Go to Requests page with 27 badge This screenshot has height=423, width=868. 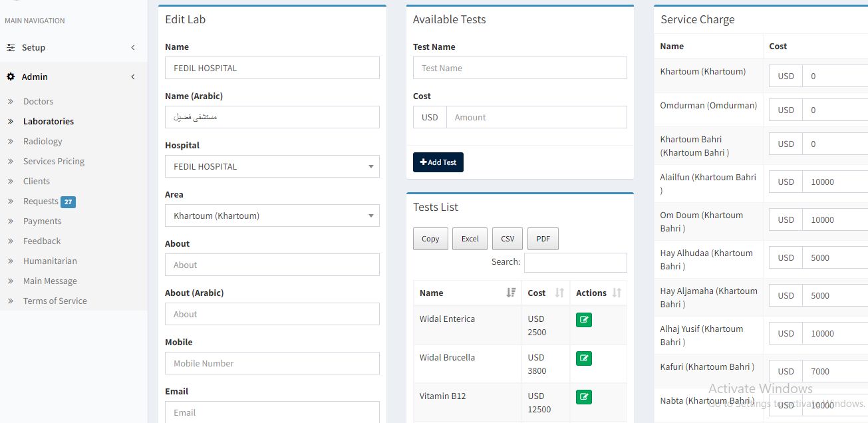coord(41,201)
